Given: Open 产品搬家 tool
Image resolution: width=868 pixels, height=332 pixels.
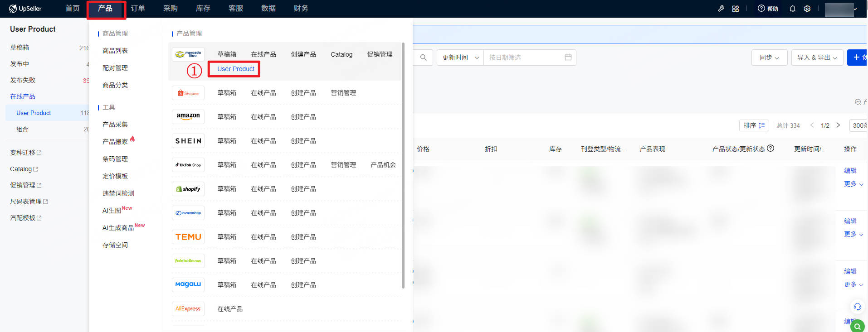Looking at the screenshot, I should (x=115, y=142).
